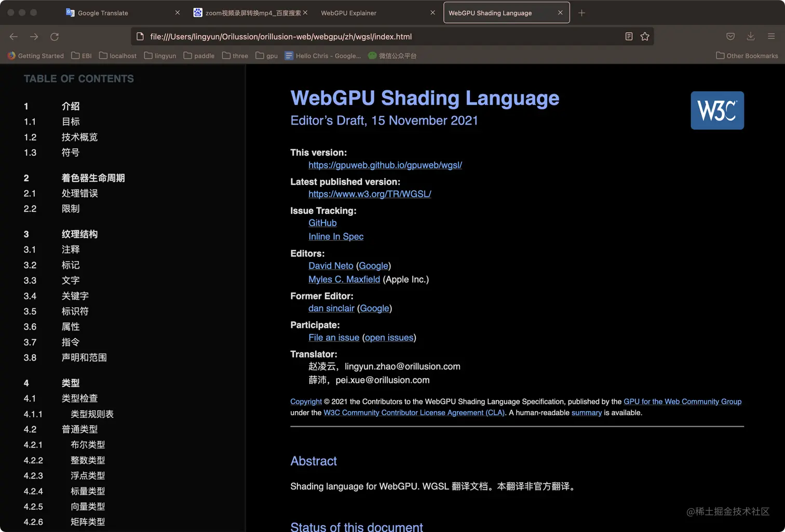Open the gpuweb.github.io/gpuweb/wgsl link
The height and width of the screenshot is (532, 785).
(385, 165)
